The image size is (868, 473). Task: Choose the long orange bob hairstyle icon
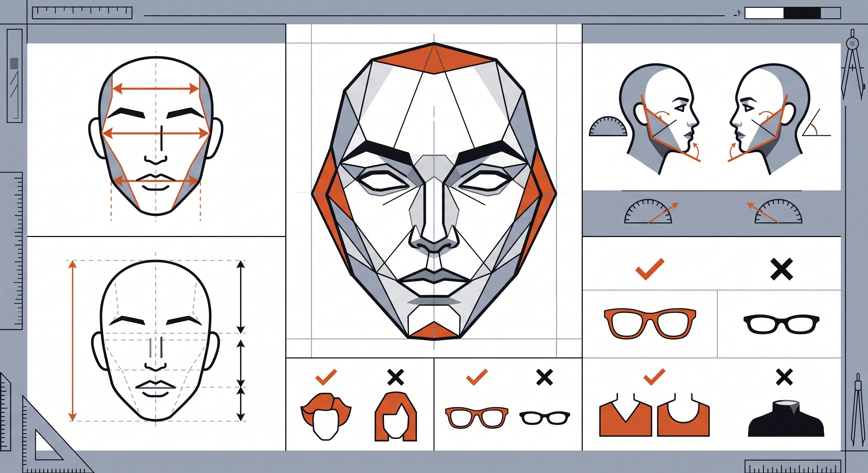pos(395,416)
